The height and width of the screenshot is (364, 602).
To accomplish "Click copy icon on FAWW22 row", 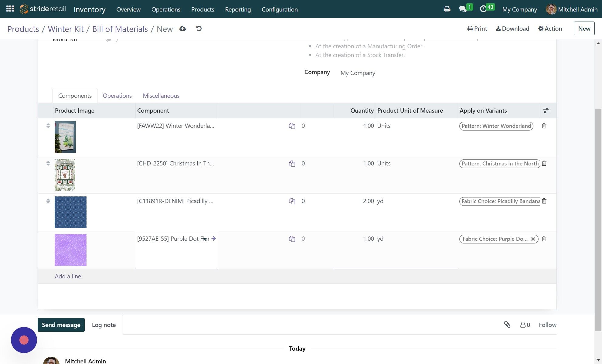I will click(x=292, y=126).
